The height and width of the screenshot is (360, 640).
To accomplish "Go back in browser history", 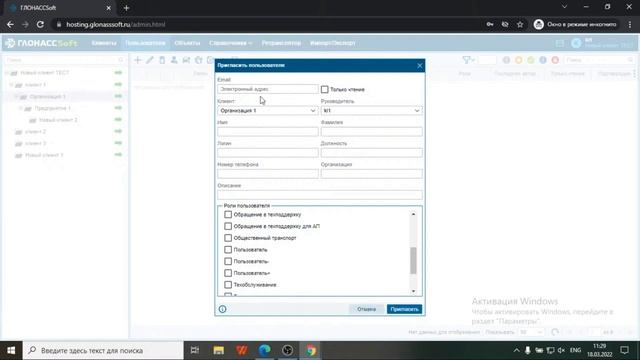I will pyautogui.click(x=10, y=24).
